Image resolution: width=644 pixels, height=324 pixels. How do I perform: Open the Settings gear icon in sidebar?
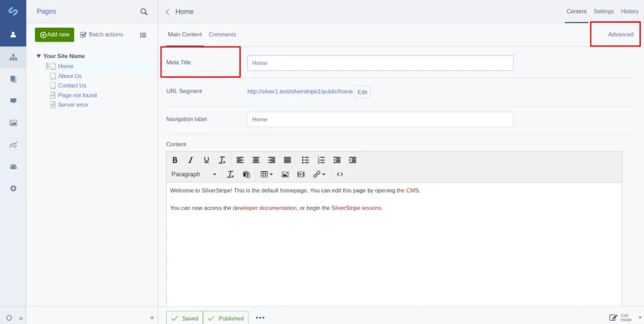(x=13, y=189)
